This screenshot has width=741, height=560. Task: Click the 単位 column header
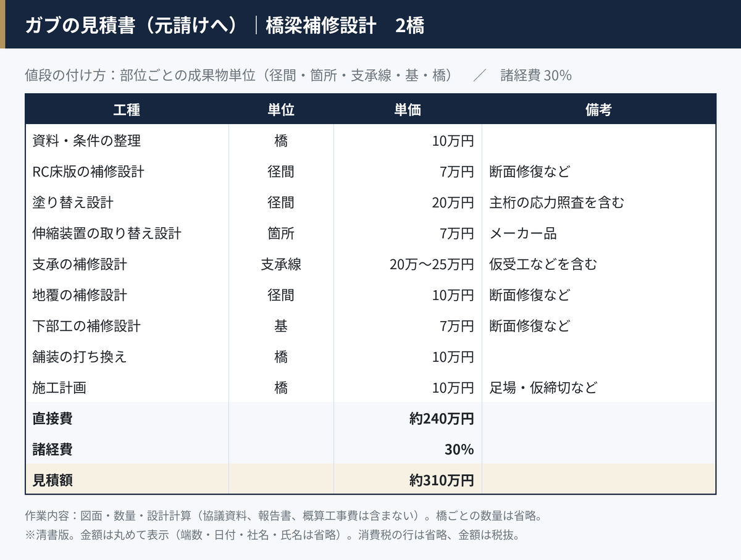tap(281, 110)
